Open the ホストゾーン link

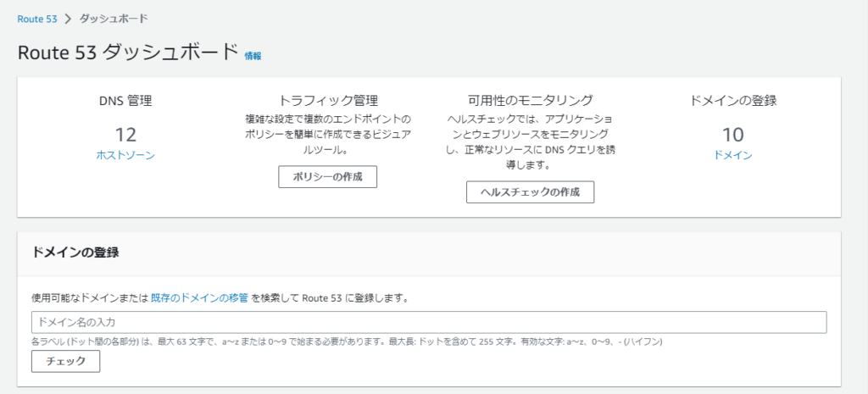[125, 155]
